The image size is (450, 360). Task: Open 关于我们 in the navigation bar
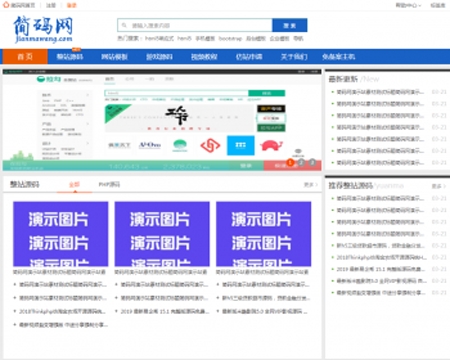tap(294, 57)
